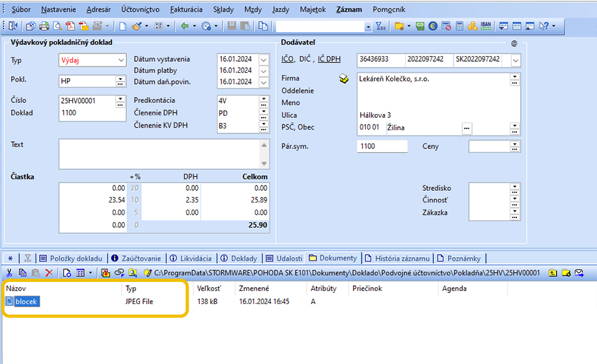The height and width of the screenshot is (364, 597).
Task: Click the IČ DPH link label
Action: coord(329,59)
